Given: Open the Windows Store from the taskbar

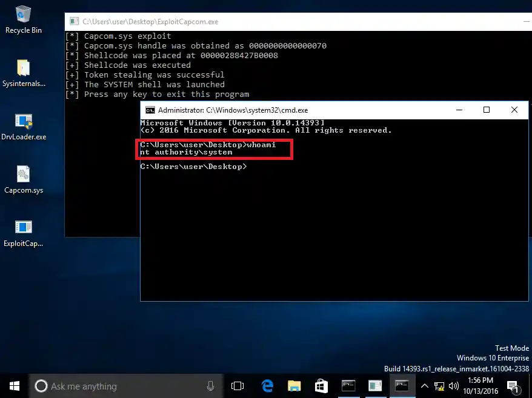Looking at the screenshot, I should (x=321, y=385).
